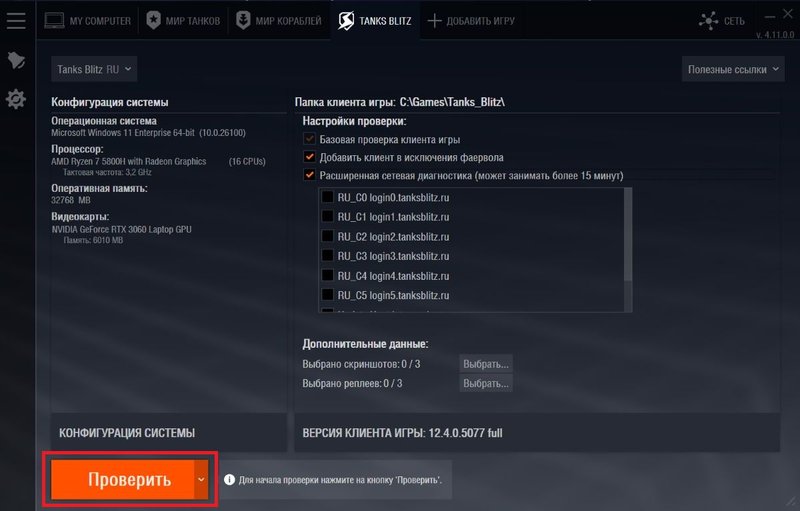Expand the arrow next to Проверить button
800x511 pixels.
click(201, 479)
